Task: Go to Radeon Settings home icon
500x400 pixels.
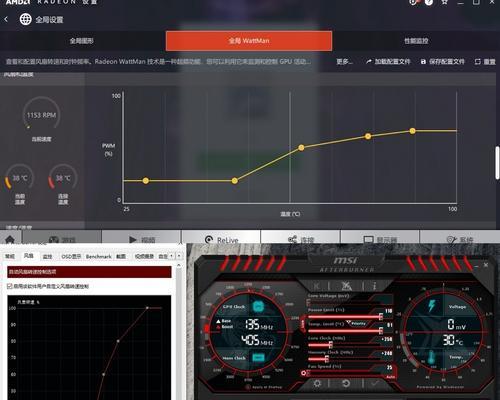Action: pyautogui.click(x=10, y=239)
